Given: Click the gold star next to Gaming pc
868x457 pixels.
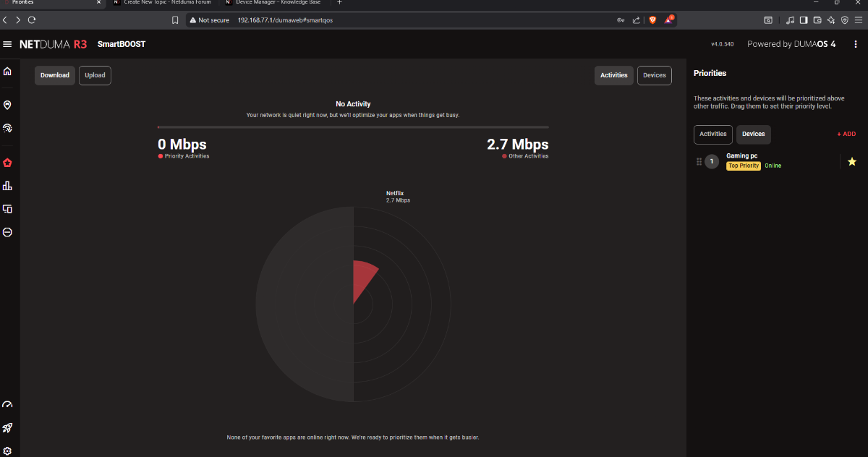Looking at the screenshot, I should coord(852,162).
